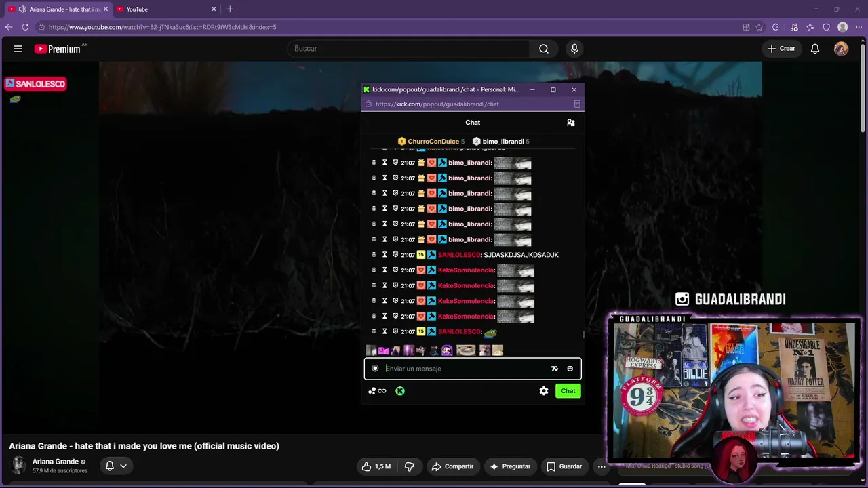Click the Compartir share button
Screen dimensions: 868x488
[453, 466]
